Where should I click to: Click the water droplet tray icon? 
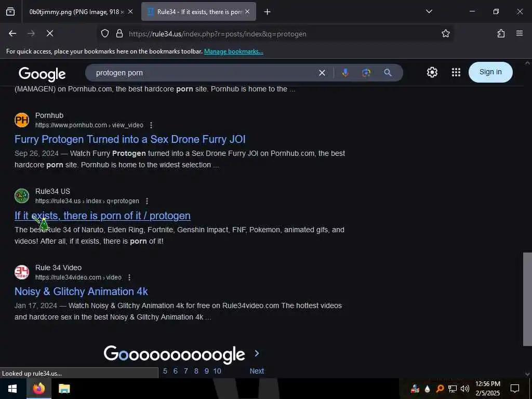[x=427, y=389]
